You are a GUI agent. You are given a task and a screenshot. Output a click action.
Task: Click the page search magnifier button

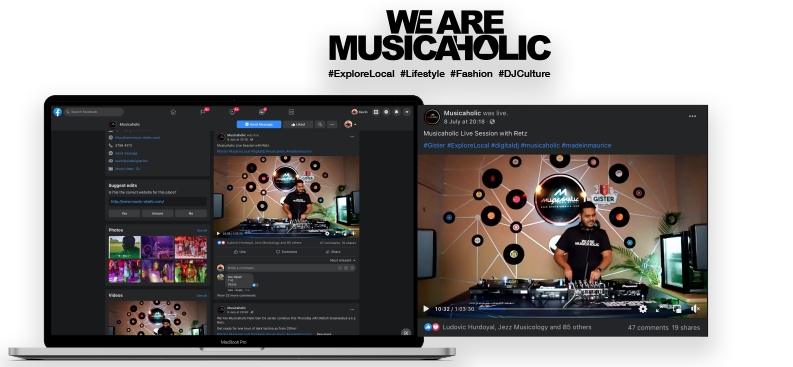pyautogui.click(x=320, y=124)
